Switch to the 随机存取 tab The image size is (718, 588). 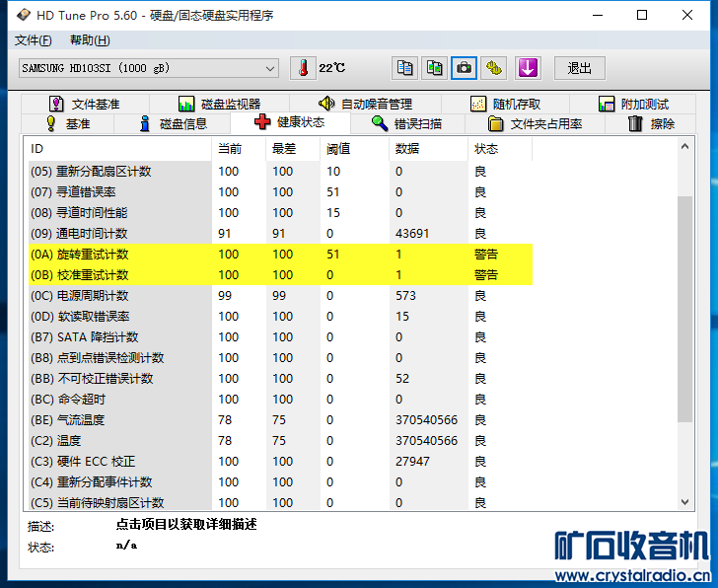pos(506,104)
